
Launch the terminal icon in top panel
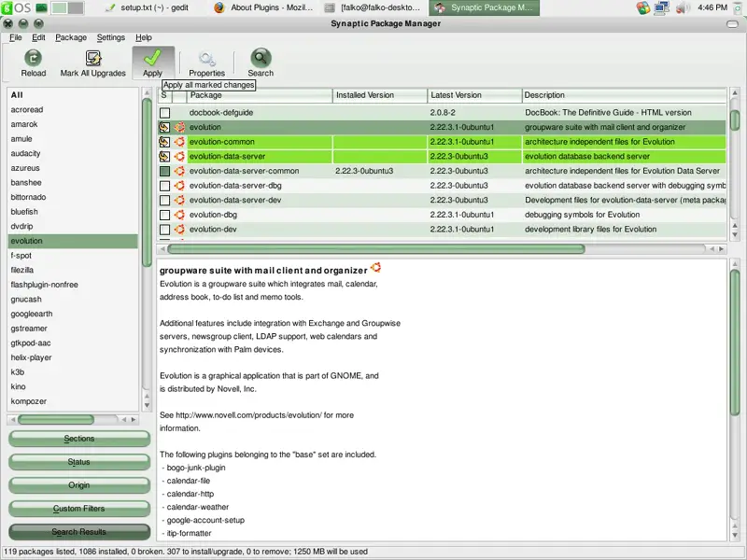point(41,7)
